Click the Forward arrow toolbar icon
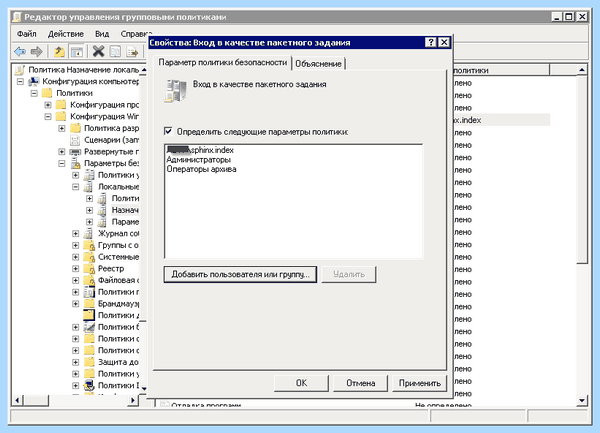This screenshot has height=433, width=600. click(x=36, y=51)
